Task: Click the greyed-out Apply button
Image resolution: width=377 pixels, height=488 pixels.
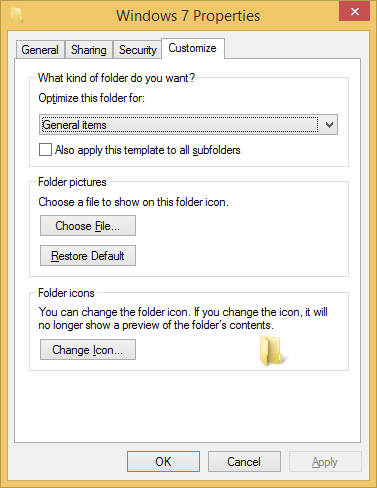Action: 325,462
